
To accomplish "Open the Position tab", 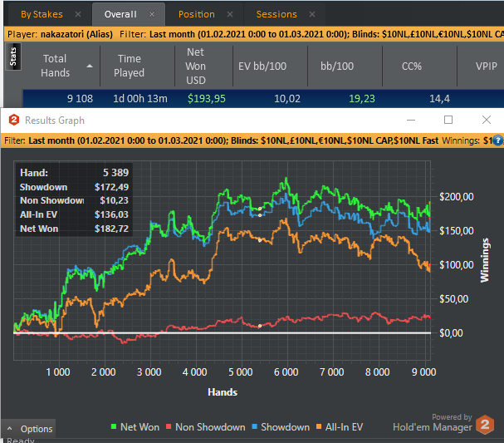I will pyautogui.click(x=197, y=14).
